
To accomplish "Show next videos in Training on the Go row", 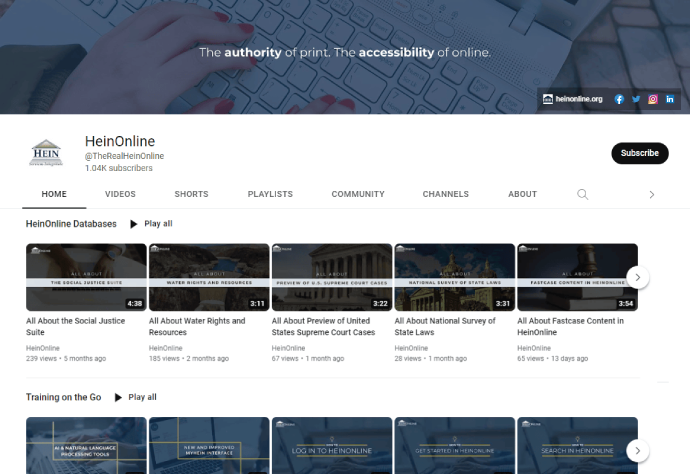I will [x=638, y=450].
